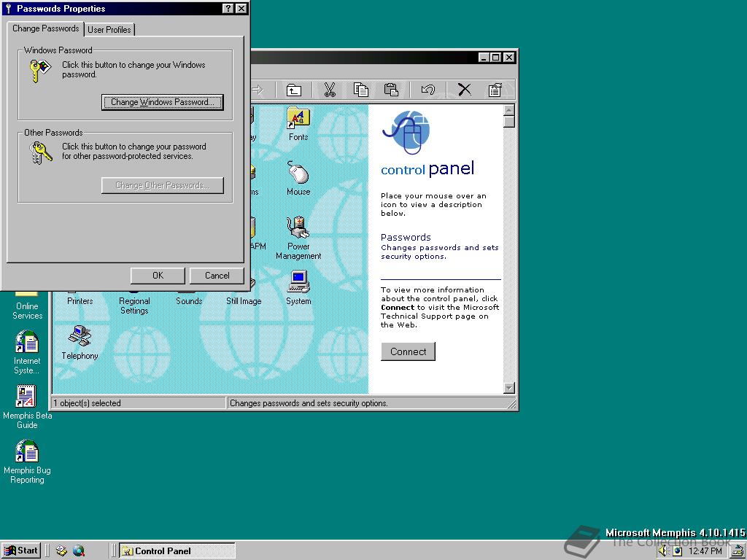Close the Passwords Properties dialog
Viewport: 747px width, 560px height.
(241, 9)
